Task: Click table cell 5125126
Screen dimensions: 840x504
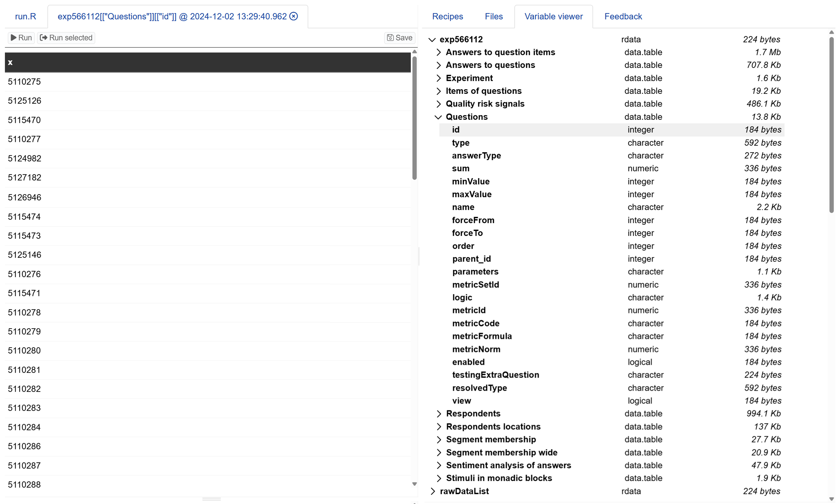Action: [208, 101]
